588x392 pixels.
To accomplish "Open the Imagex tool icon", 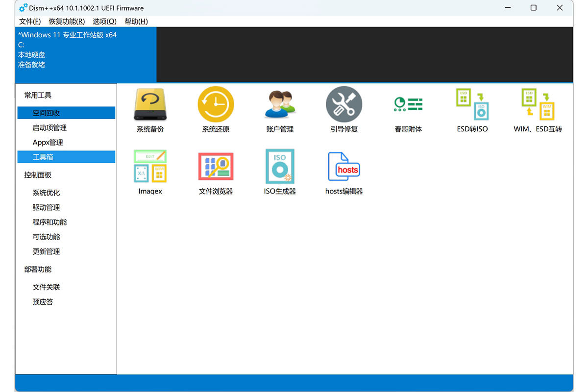I will 150,167.
